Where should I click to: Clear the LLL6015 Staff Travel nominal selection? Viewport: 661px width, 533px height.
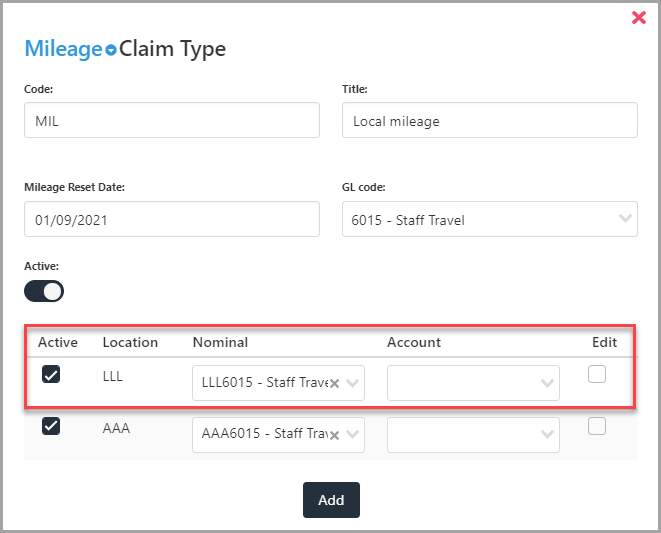click(x=334, y=383)
